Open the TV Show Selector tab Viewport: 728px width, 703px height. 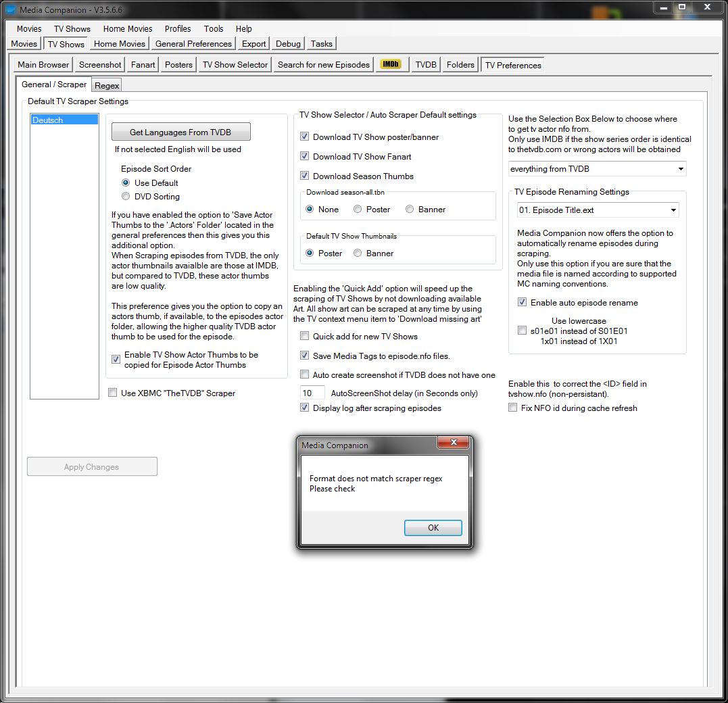coord(235,64)
